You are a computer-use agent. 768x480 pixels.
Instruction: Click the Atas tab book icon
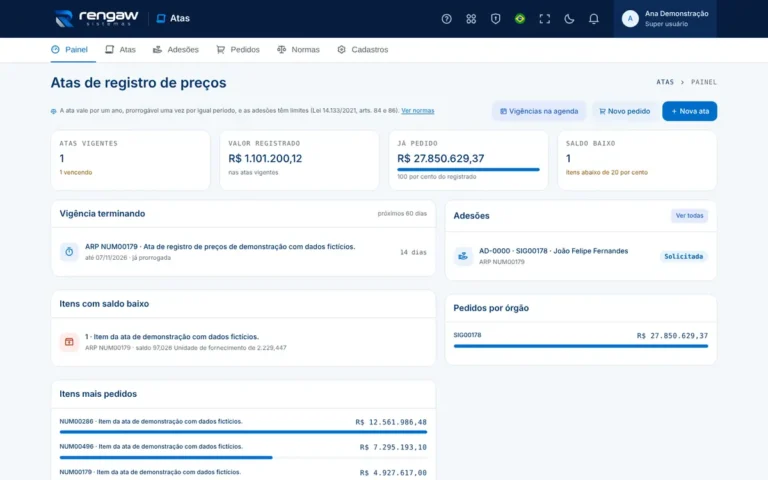pos(109,49)
